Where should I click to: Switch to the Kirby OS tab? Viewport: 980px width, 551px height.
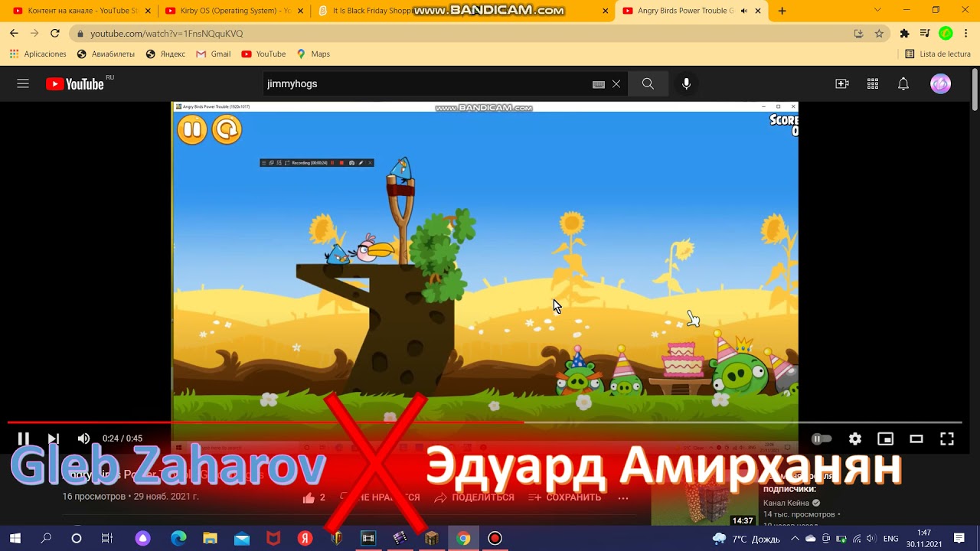(x=234, y=11)
